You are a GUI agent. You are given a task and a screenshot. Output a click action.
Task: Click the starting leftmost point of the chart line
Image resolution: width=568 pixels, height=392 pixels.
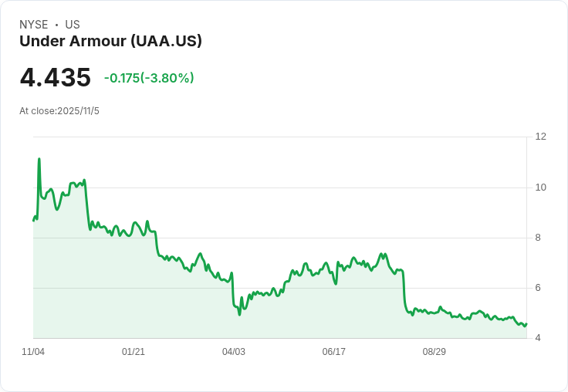point(33,221)
